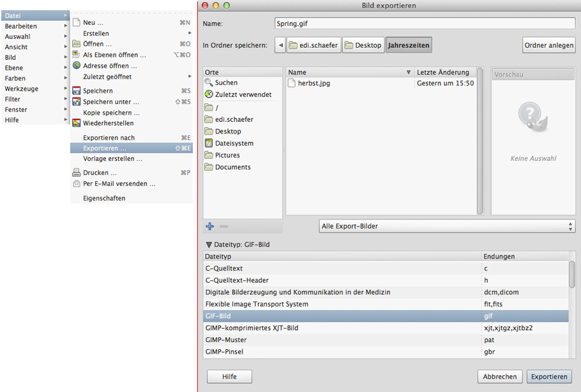The width and height of the screenshot is (581, 392).
Task: Click the Abbrechen button
Action: [x=499, y=377]
